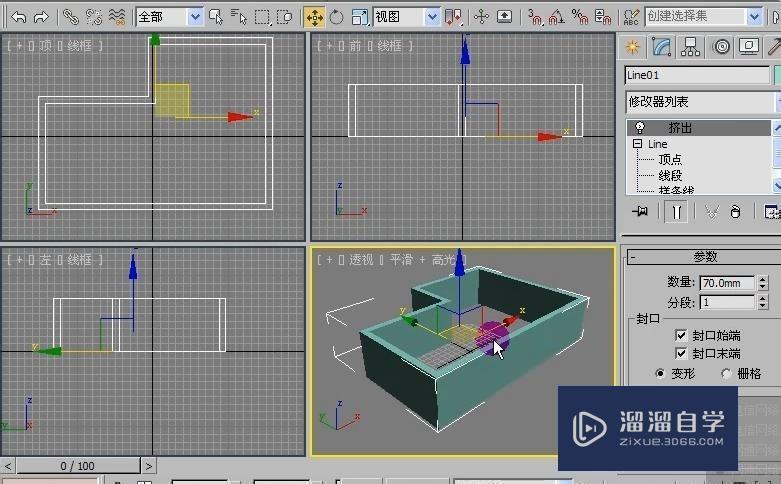This screenshot has width=781, height=484.
Task: Choose the Select and Rotate tool
Action: [x=336, y=17]
